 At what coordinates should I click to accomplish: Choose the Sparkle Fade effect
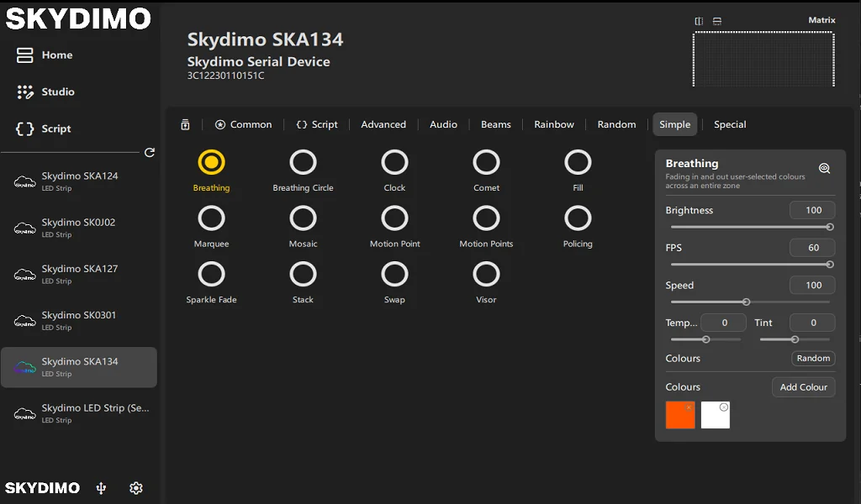click(211, 274)
